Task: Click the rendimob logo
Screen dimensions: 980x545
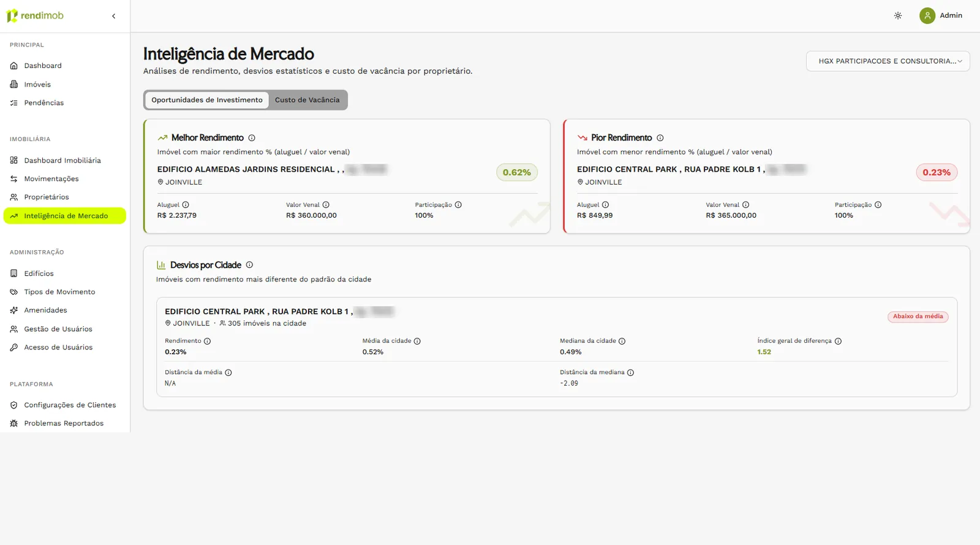Action: coord(35,16)
